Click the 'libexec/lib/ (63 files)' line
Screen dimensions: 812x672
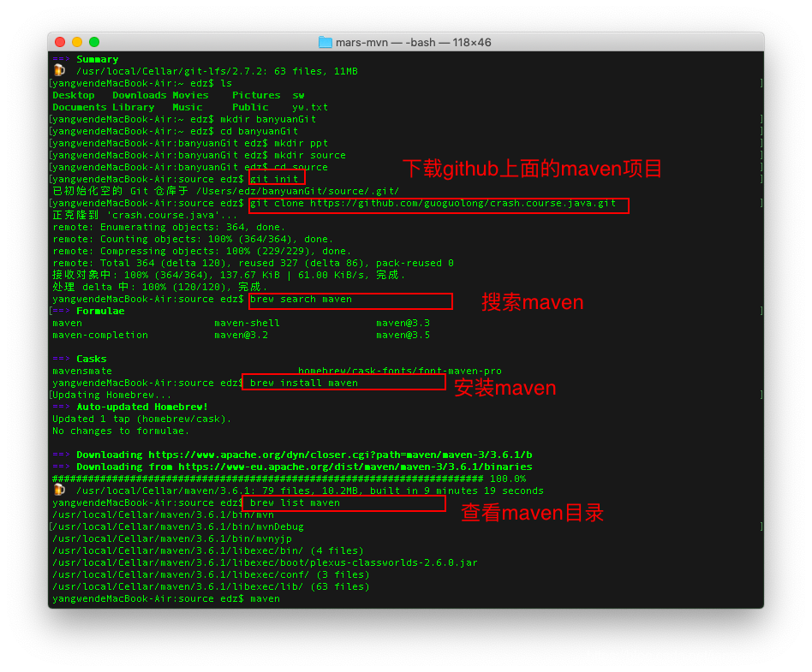(x=211, y=586)
